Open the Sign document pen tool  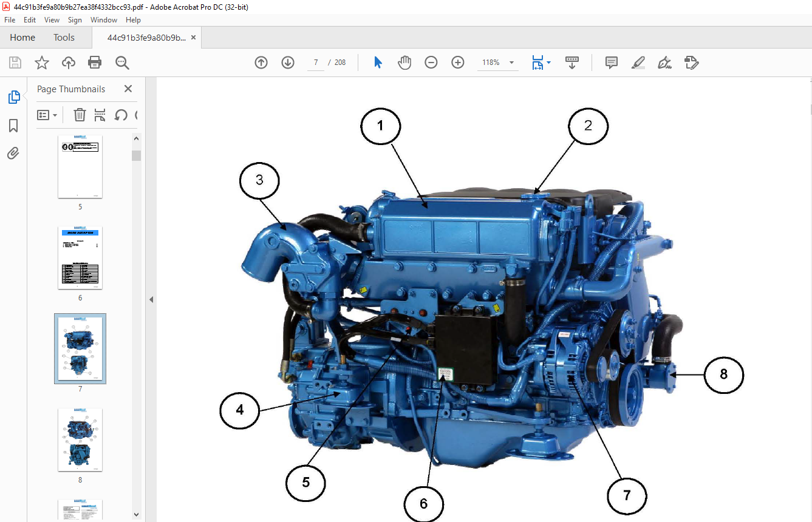click(664, 63)
